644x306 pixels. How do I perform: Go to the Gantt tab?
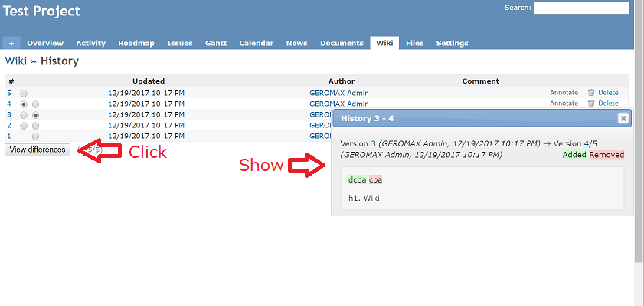pos(216,43)
